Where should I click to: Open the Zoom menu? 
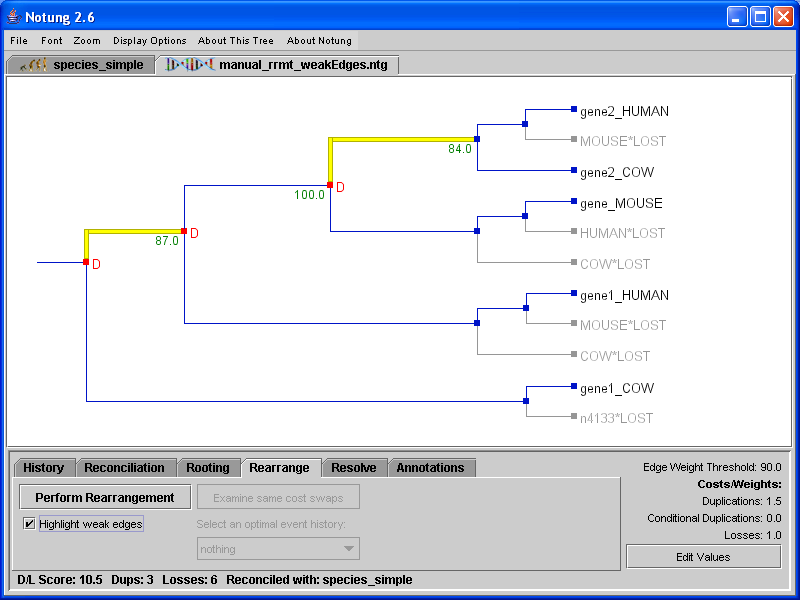coord(87,41)
